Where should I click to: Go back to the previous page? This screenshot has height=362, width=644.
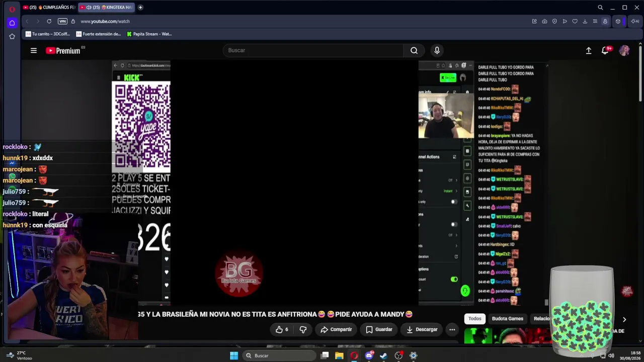click(27, 21)
